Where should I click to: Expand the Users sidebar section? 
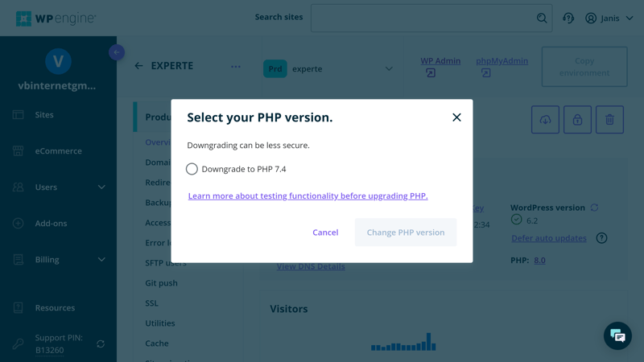101,187
